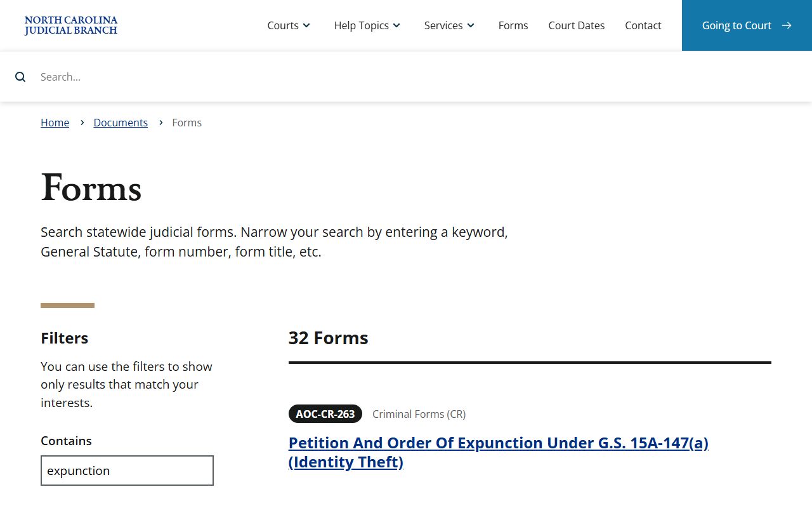Open the Contact page

click(643, 25)
